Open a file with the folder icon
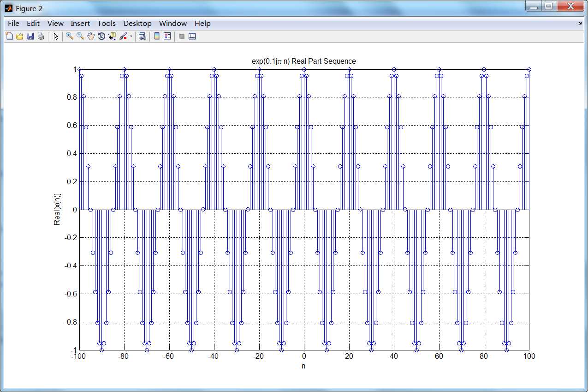The height and width of the screenshot is (392, 588). [19, 36]
